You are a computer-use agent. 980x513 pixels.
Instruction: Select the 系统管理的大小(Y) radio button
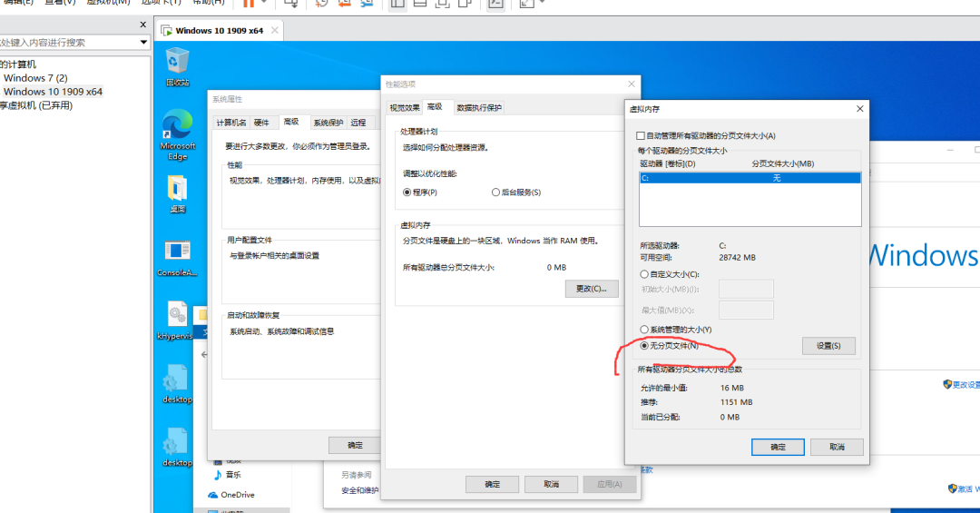point(643,329)
